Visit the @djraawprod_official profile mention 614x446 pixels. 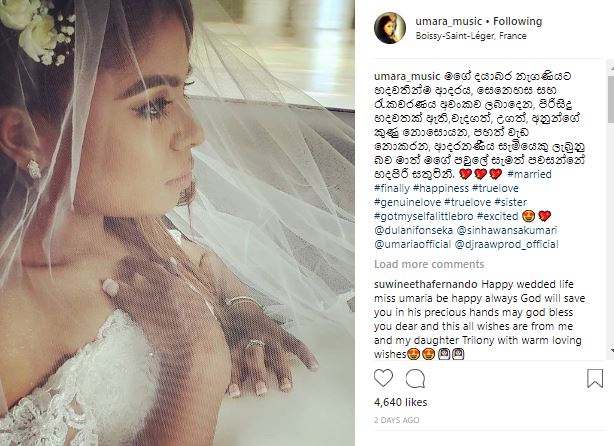coord(506,244)
